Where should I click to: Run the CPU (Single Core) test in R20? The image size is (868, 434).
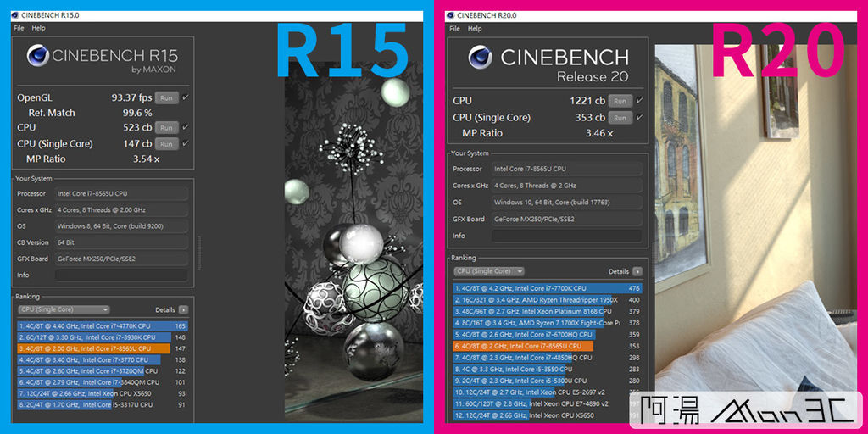[x=620, y=118]
